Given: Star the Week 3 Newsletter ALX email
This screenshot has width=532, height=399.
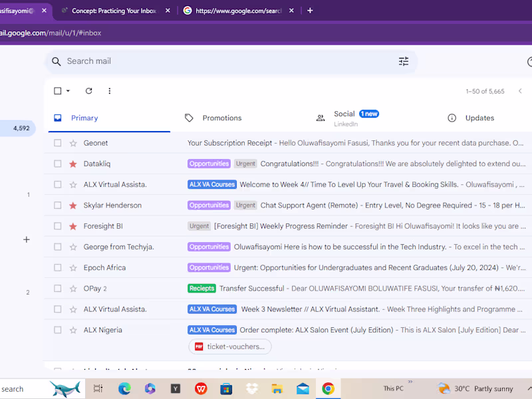Looking at the screenshot, I should coord(73,309).
